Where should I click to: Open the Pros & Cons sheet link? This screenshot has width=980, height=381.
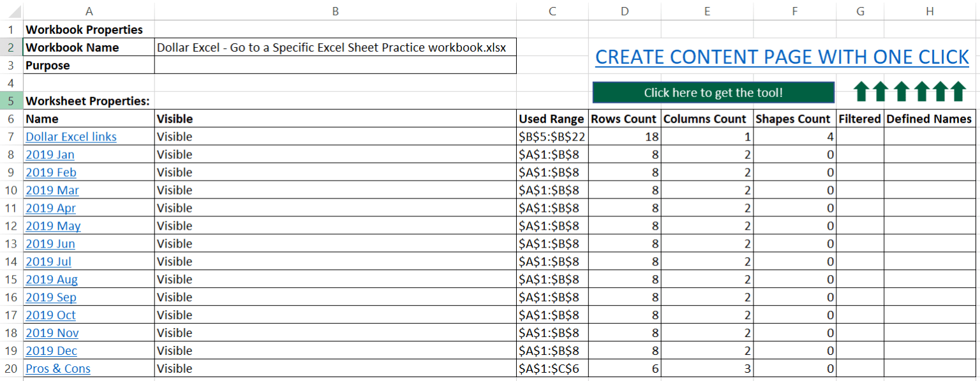pos(58,369)
